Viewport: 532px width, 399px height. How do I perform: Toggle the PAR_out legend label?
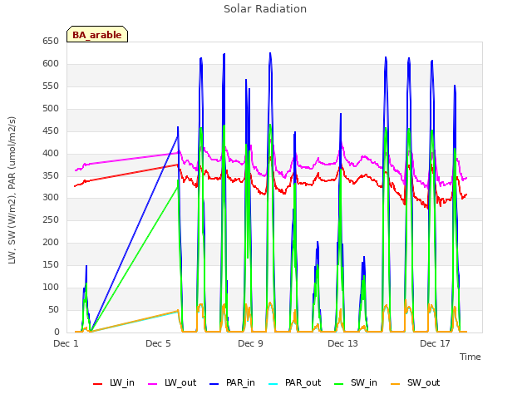303,383
